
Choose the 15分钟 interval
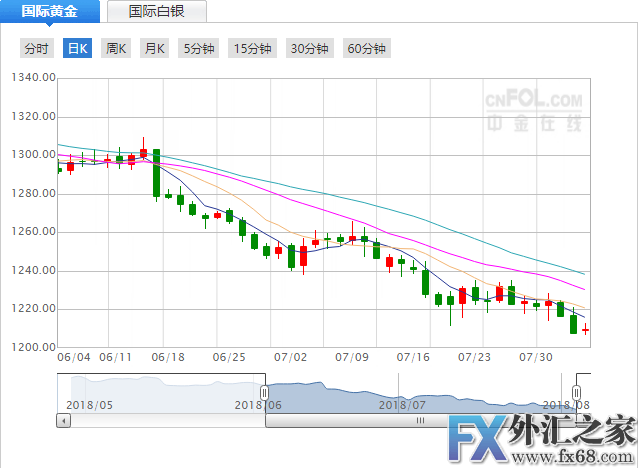point(253,48)
